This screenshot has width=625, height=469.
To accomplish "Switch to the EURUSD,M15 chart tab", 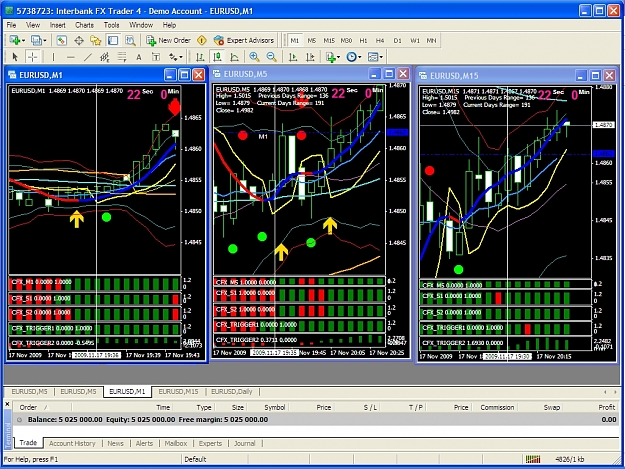I will pos(178,392).
